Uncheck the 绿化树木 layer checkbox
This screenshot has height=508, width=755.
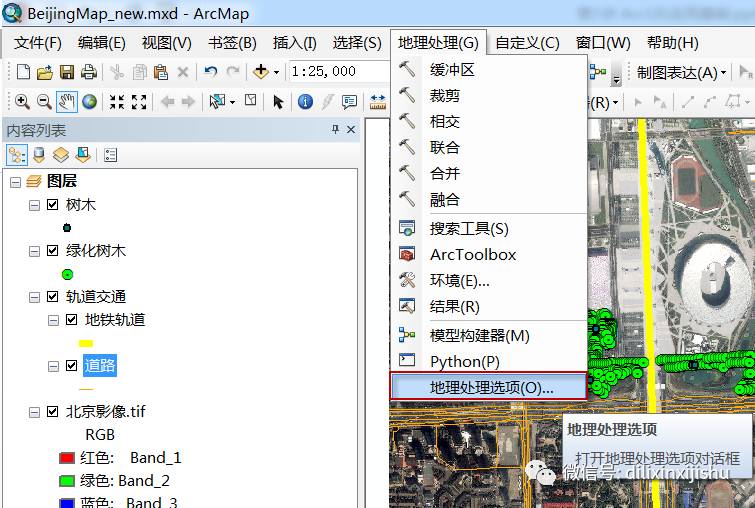[x=52, y=251]
